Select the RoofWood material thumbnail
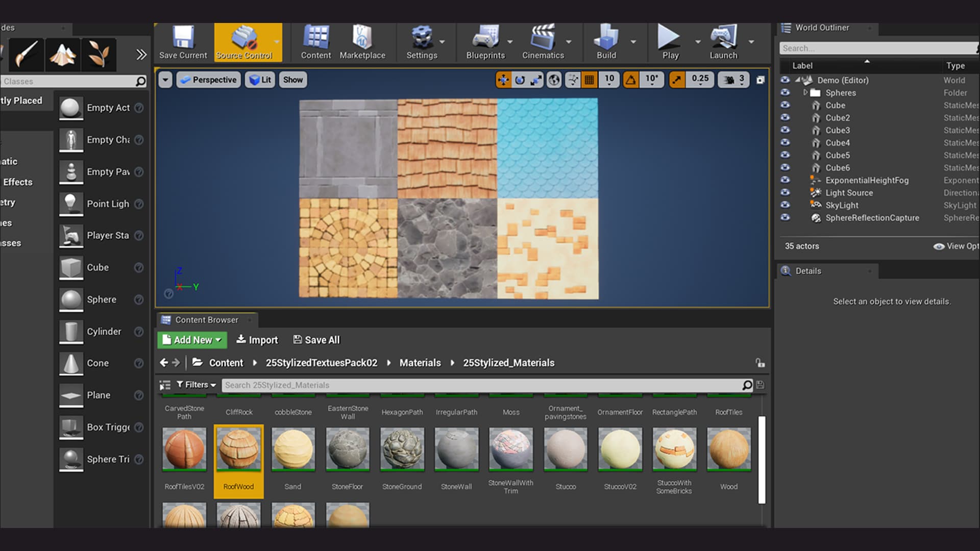The height and width of the screenshot is (551, 980). click(x=238, y=449)
